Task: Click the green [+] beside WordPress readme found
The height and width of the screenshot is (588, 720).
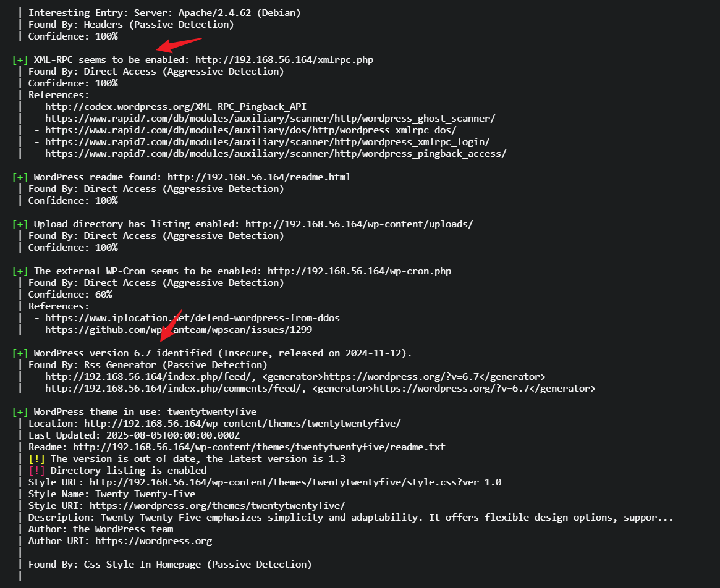Action: click(x=20, y=177)
